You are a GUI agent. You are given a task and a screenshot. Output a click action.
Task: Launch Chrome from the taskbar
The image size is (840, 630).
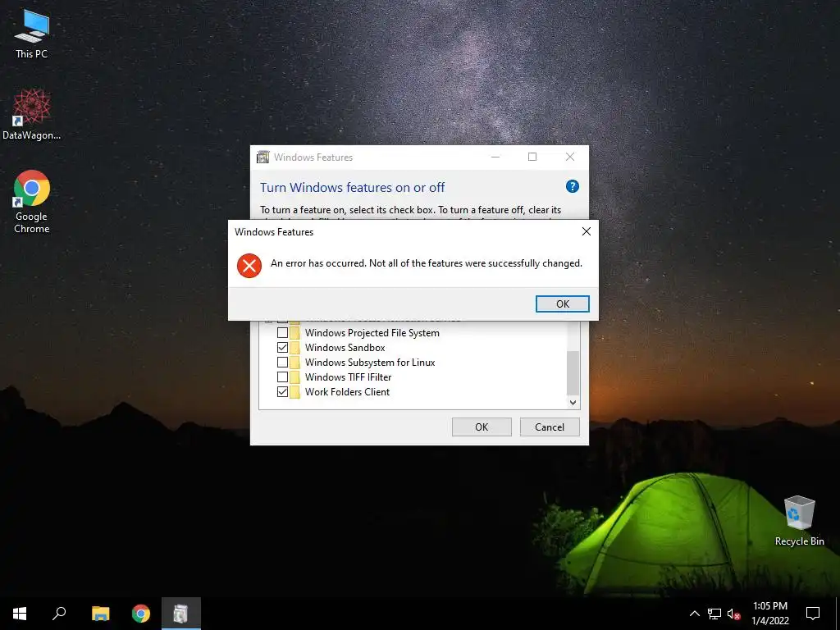[141, 614]
